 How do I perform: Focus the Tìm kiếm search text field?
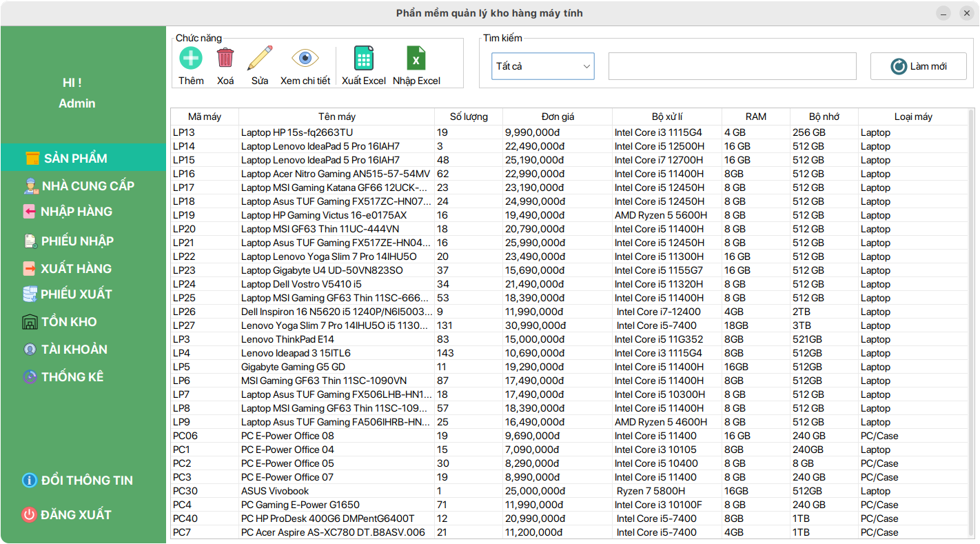coord(733,66)
